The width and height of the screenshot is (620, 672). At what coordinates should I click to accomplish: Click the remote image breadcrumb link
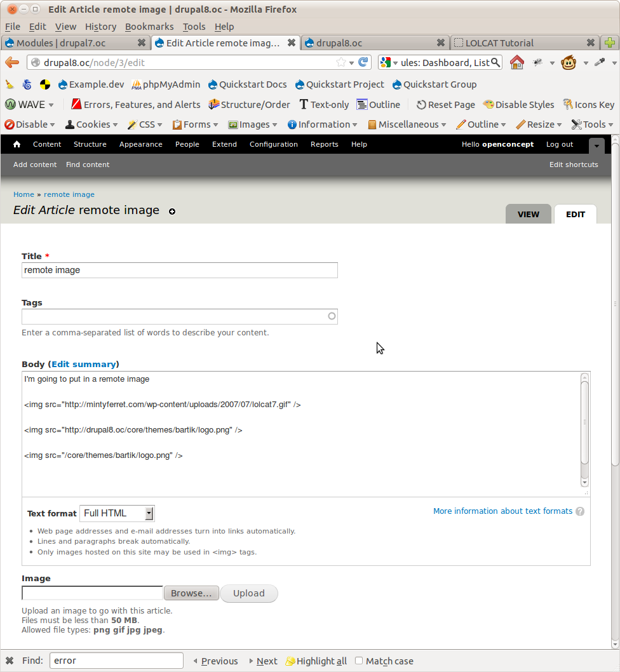coord(69,194)
